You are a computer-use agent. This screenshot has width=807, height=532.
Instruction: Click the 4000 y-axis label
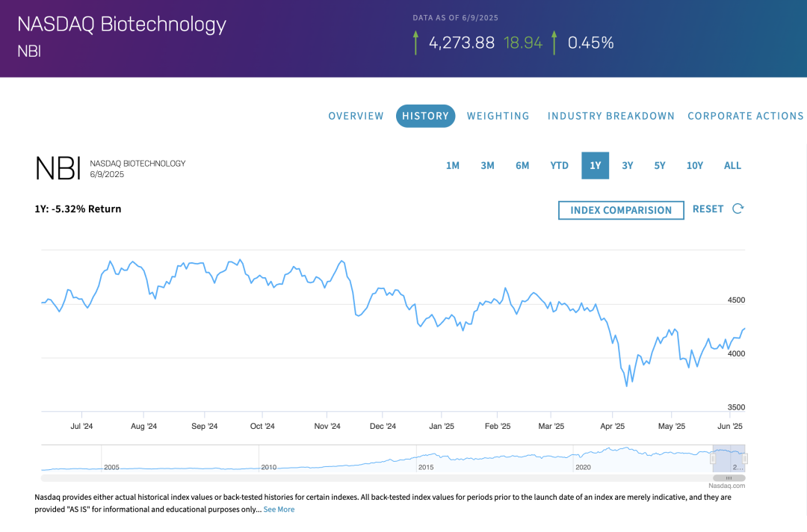pyautogui.click(x=737, y=353)
